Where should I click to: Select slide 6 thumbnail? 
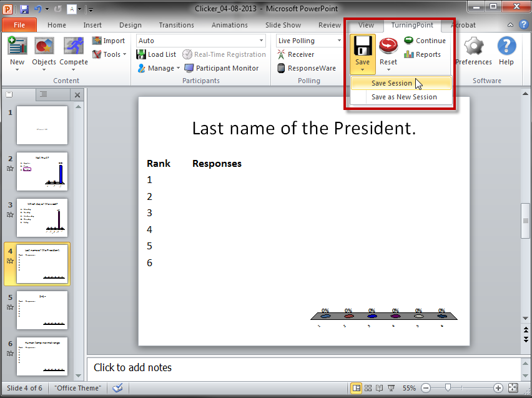pyautogui.click(x=42, y=356)
